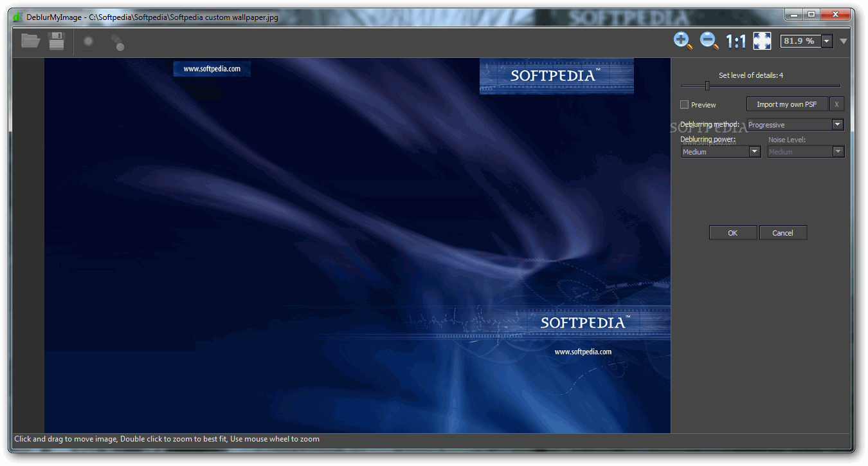868x466 pixels.
Task: Close the DeblurMyImage window
Action: 835,14
